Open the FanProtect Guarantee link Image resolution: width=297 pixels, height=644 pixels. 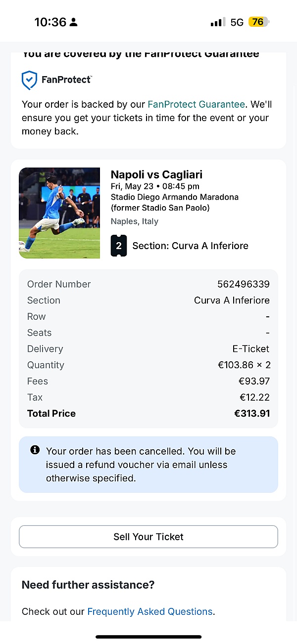click(x=196, y=104)
